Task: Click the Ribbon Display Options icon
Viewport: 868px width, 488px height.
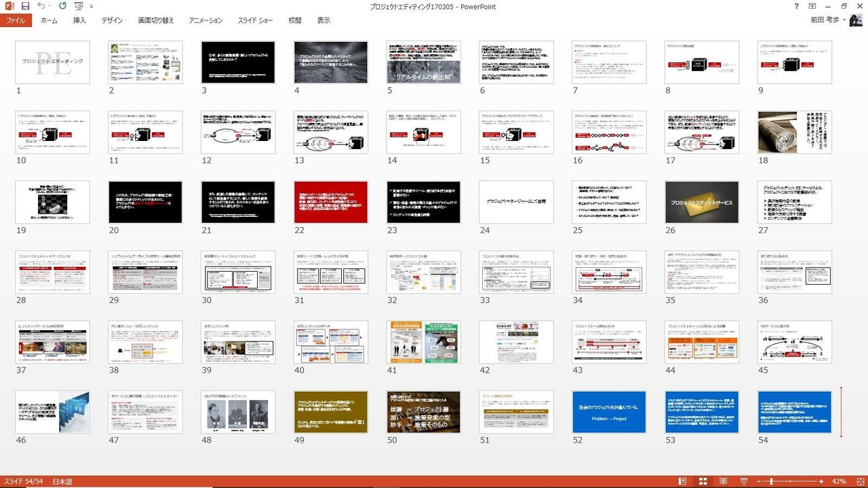Action: click(x=812, y=6)
